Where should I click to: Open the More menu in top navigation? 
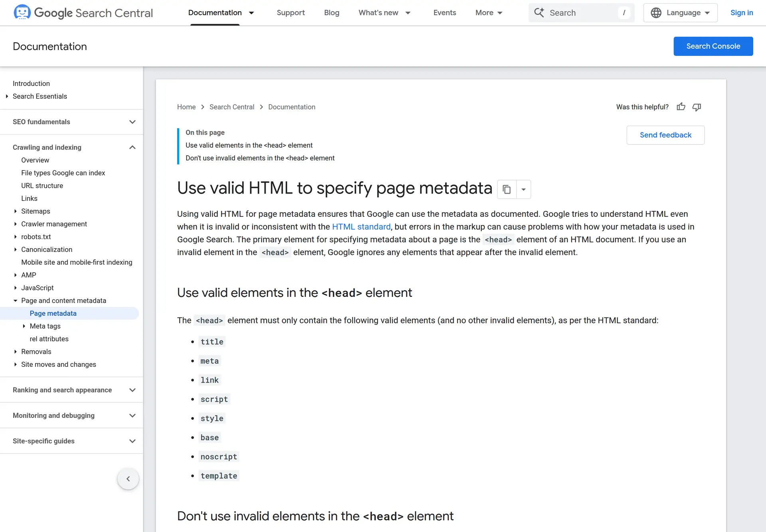[x=489, y=13]
